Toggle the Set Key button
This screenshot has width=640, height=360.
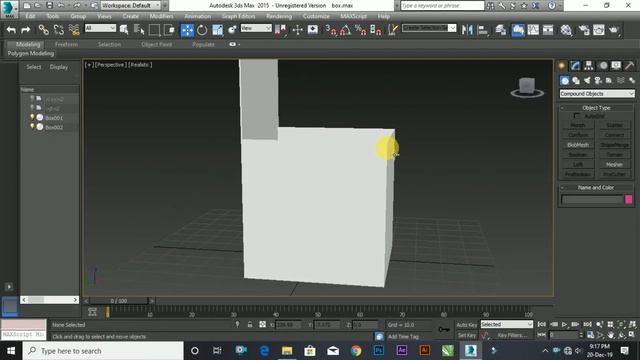click(x=467, y=335)
